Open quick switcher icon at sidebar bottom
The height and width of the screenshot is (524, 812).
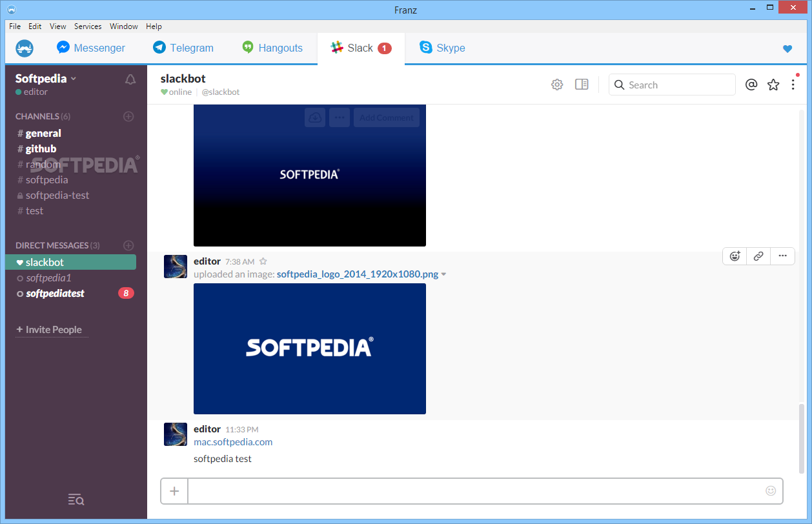76,499
